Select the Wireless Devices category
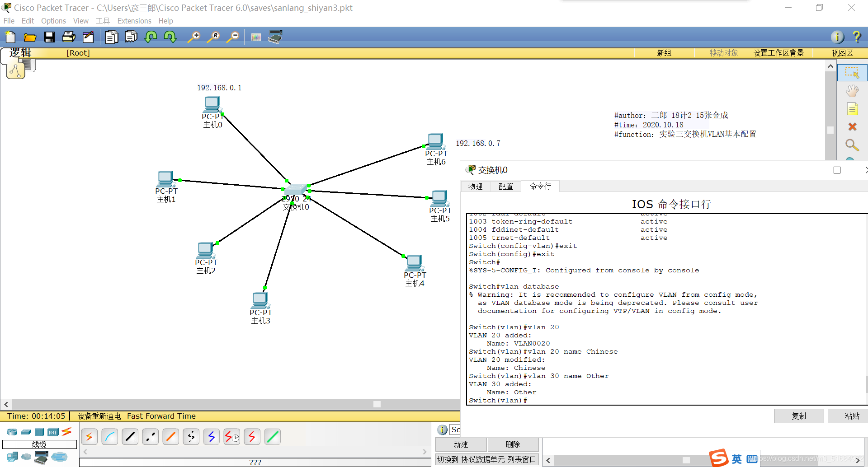 tap(53, 432)
